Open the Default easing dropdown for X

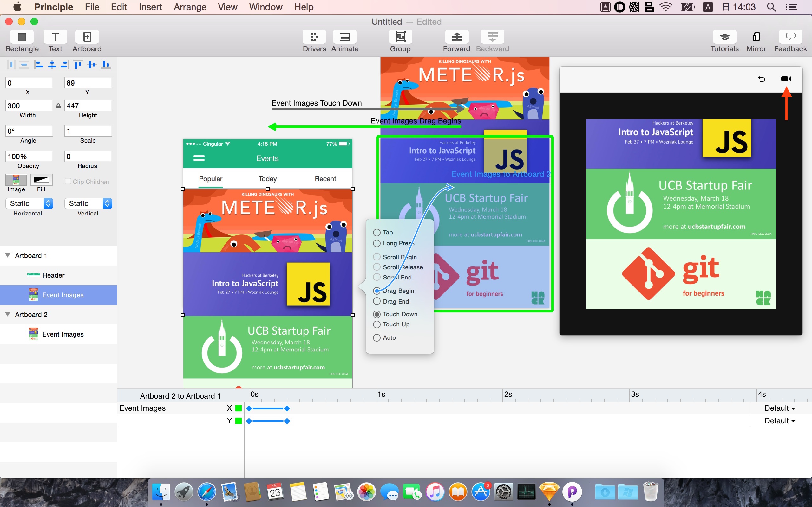[x=779, y=408]
